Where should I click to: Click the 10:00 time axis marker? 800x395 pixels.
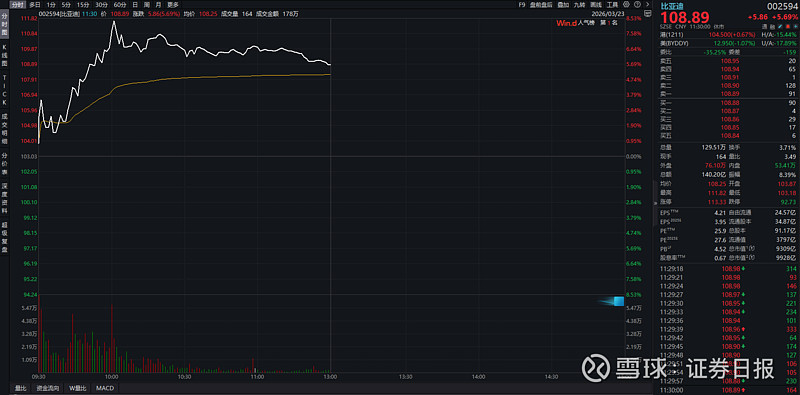111,377
